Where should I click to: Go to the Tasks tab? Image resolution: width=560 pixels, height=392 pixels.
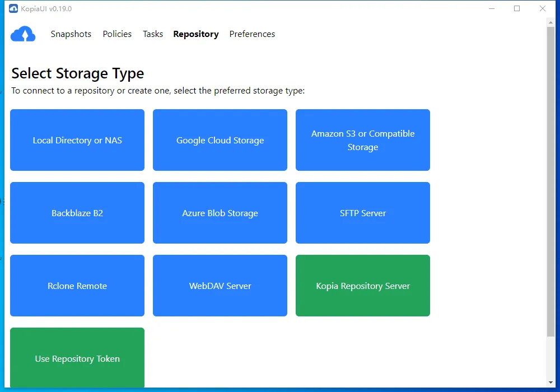point(153,34)
